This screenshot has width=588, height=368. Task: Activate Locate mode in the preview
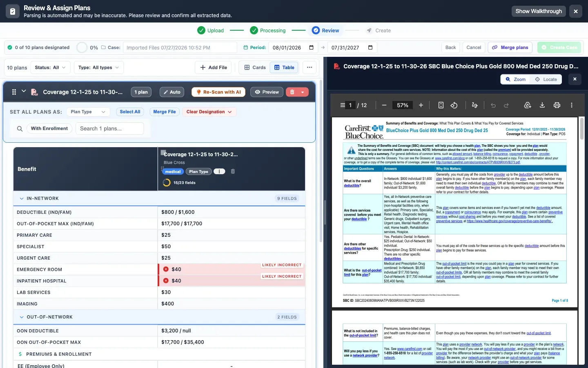(546, 79)
